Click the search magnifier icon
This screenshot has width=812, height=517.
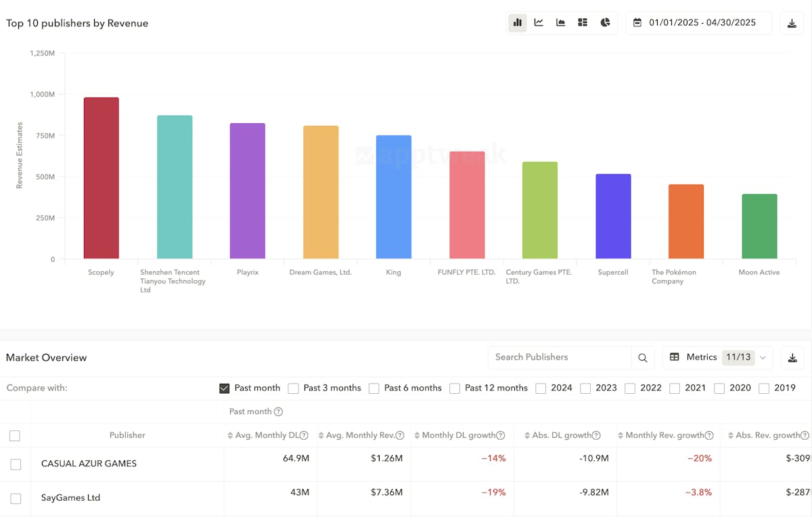coord(643,358)
